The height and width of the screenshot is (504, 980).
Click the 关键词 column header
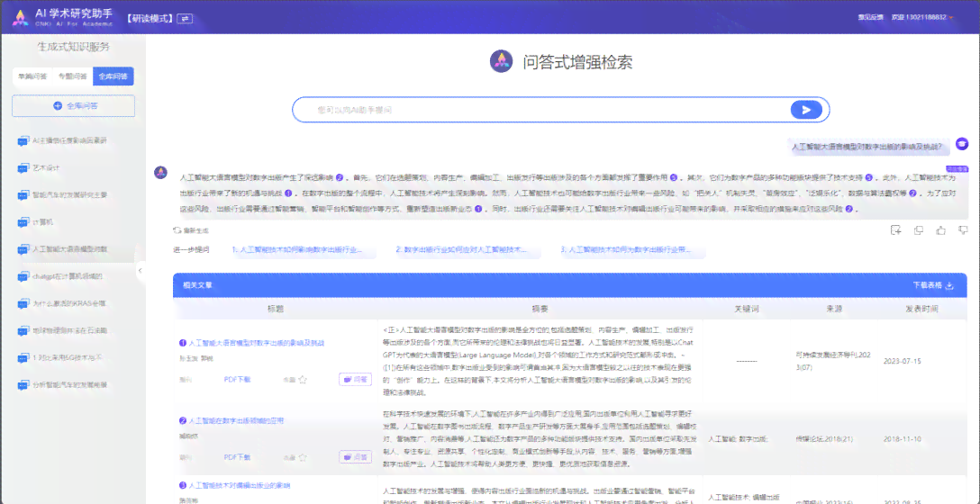[x=746, y=309]
